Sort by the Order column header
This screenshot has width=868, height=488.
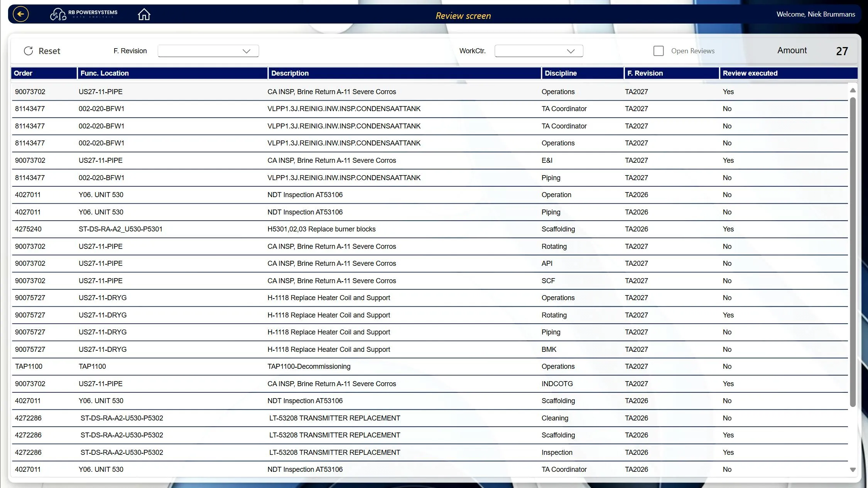44,73
